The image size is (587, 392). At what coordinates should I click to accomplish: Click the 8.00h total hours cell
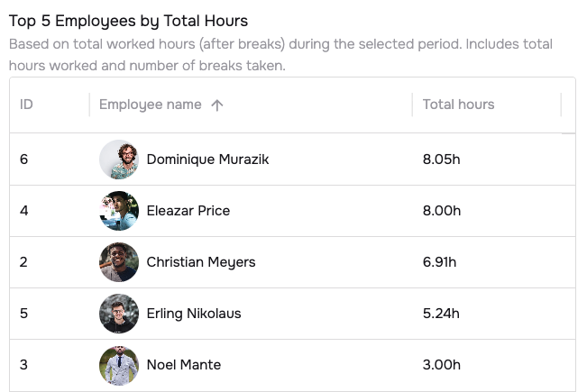coord(441,211)
